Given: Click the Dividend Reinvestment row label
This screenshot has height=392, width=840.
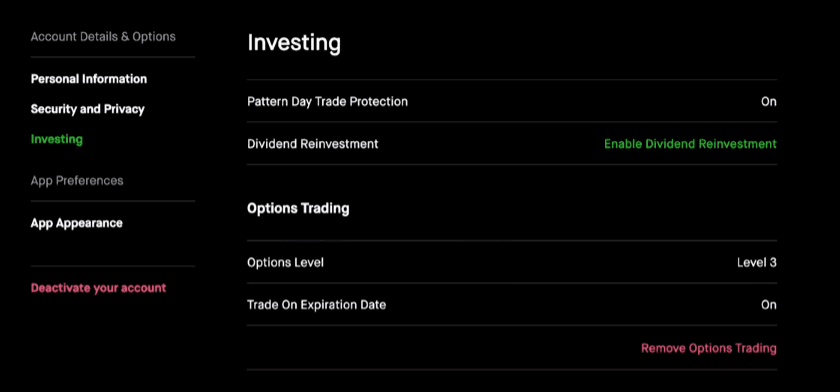Looking at the screenshot, I should [312, 144].
